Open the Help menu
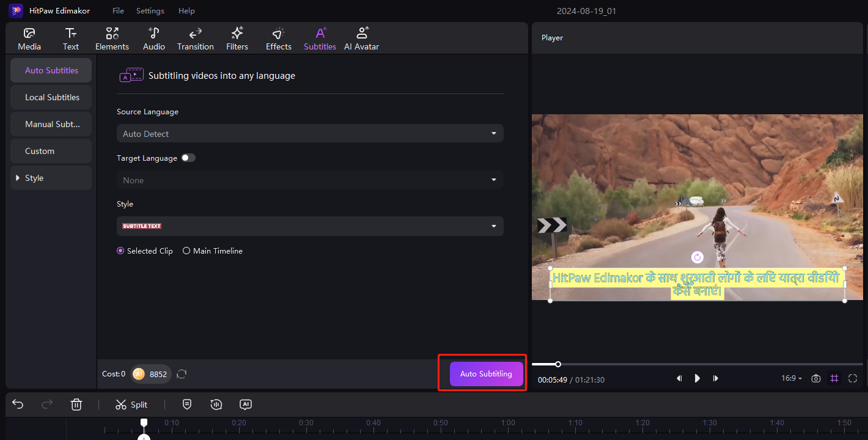Viewport: 868px width, 440px height. [x=186, y=11]
